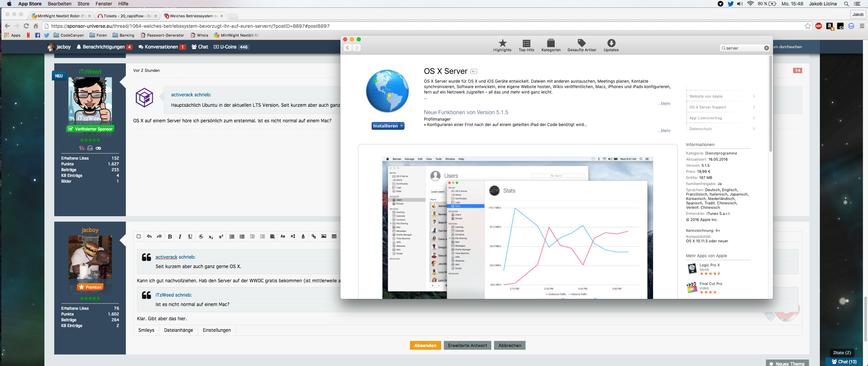868x366 pixels.
Task: Click the insert table icon in editor
Action: click(x=334, y=237)
